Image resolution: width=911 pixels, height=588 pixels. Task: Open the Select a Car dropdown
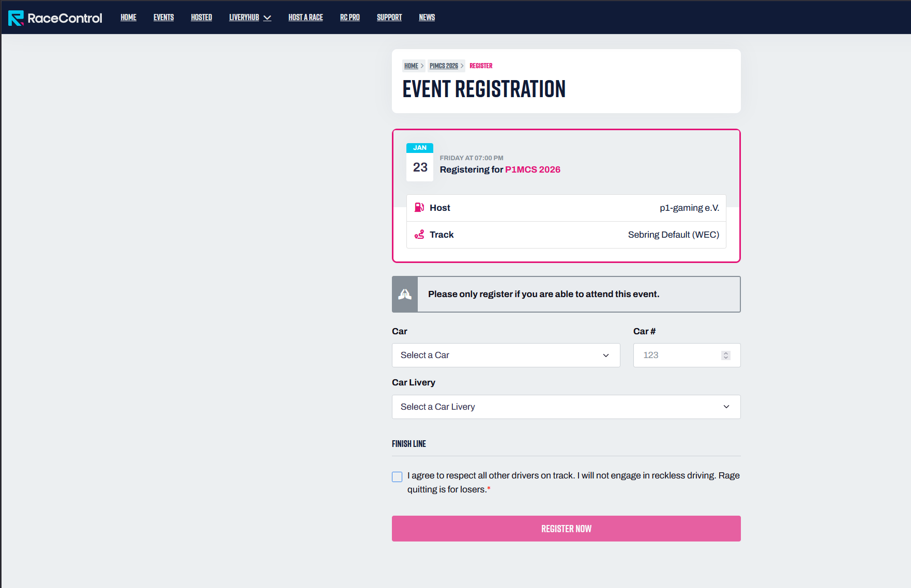(x=506, y=355)
